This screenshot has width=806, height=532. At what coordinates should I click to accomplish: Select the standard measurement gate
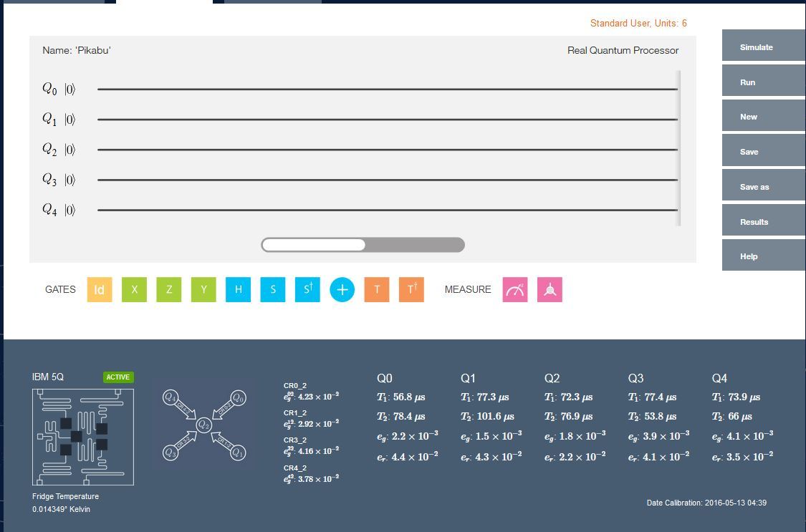tap(515, 289)
